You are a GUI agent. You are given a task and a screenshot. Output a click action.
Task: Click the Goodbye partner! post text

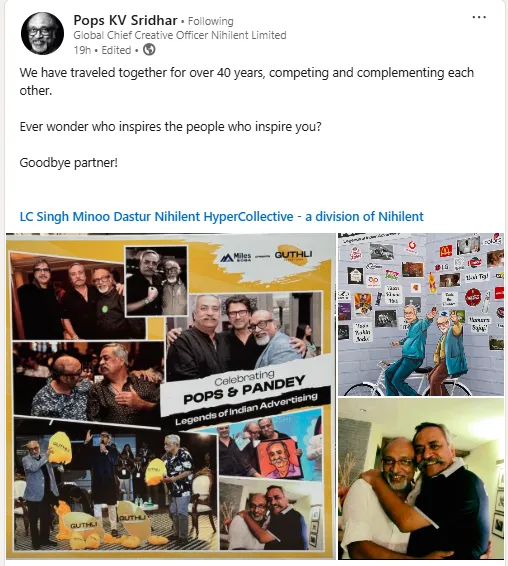coord(69,162)
